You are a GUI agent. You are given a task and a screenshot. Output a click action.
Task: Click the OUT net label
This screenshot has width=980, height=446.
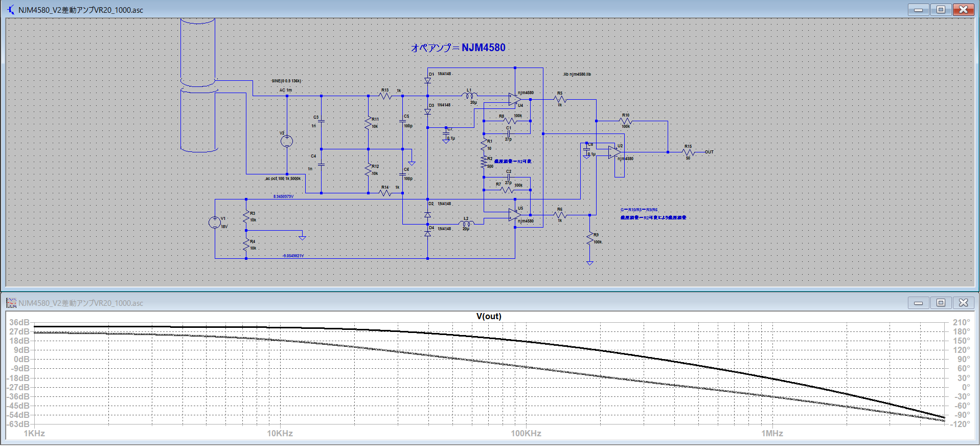click(x=709, y=152)
